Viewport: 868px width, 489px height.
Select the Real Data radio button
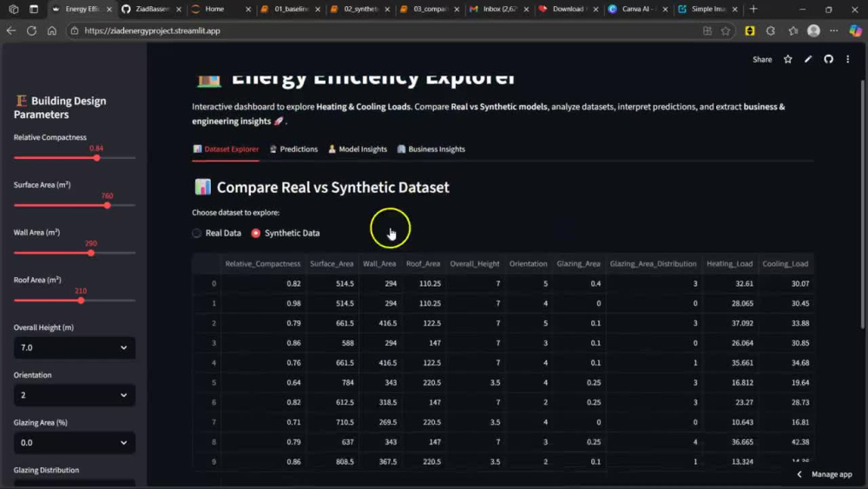click(196, 233)
